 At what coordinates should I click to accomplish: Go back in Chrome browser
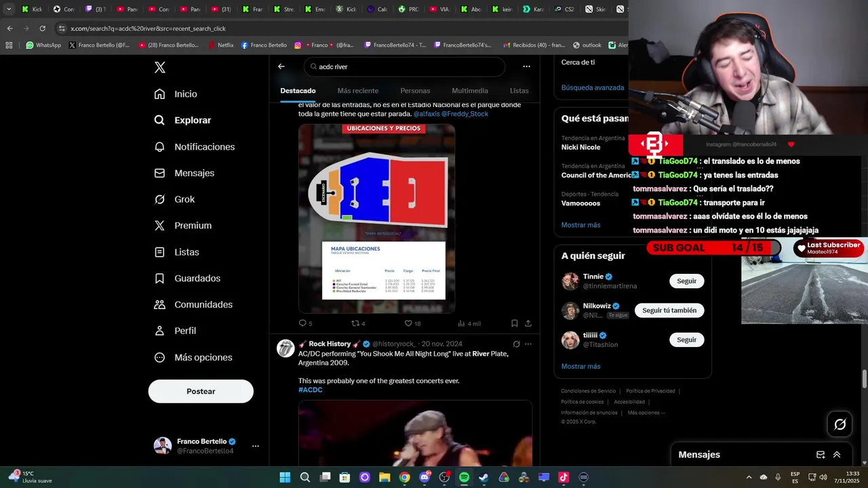click(x=9, y=28)
